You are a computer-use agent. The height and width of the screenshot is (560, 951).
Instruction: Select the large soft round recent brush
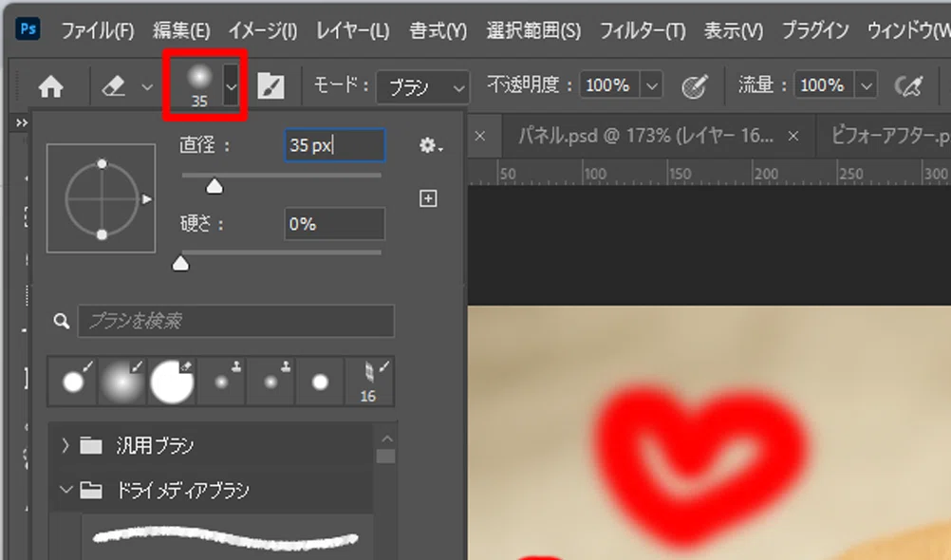coord(121,381)
